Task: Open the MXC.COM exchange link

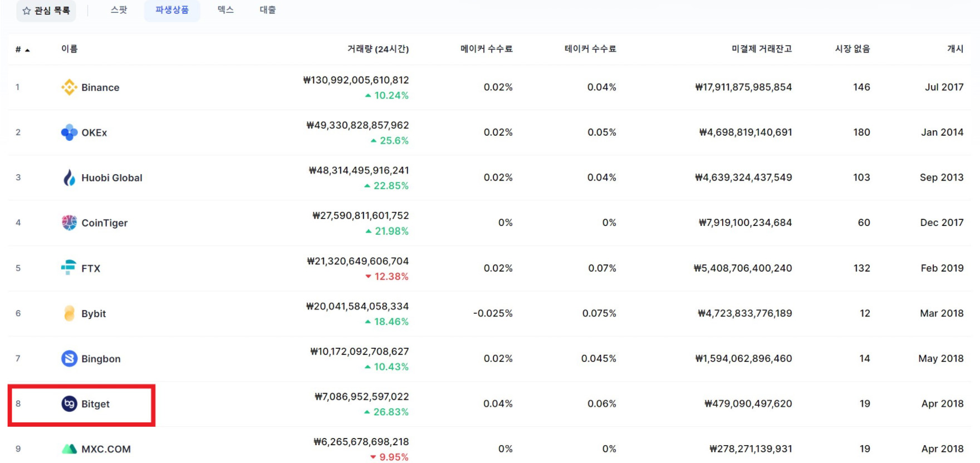Action: pos(106,449)
